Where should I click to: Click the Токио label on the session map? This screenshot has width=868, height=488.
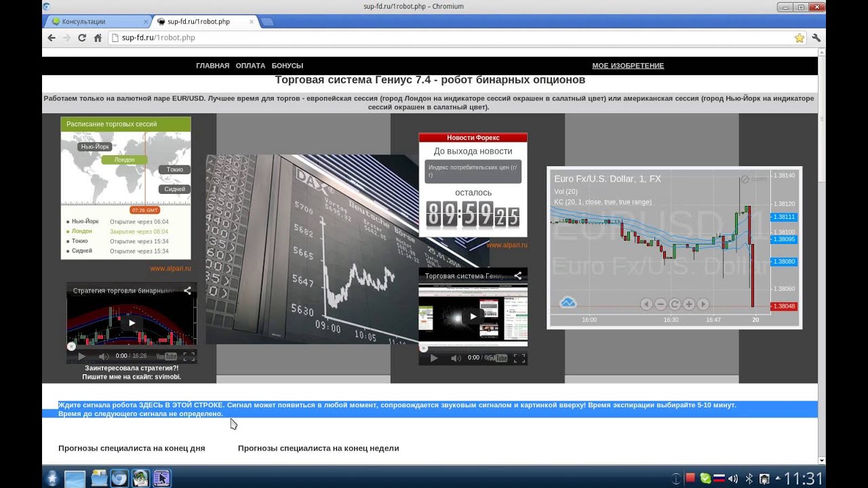point(174,169)
